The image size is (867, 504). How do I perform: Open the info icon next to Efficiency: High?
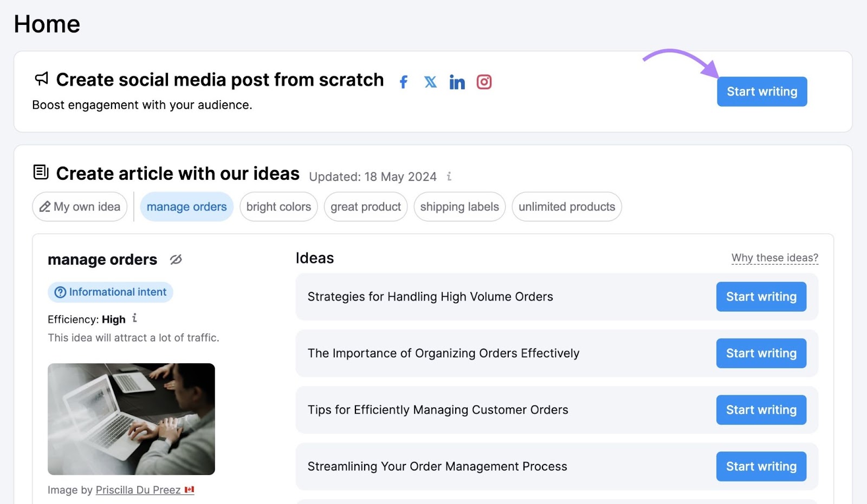tap(134, 319)
